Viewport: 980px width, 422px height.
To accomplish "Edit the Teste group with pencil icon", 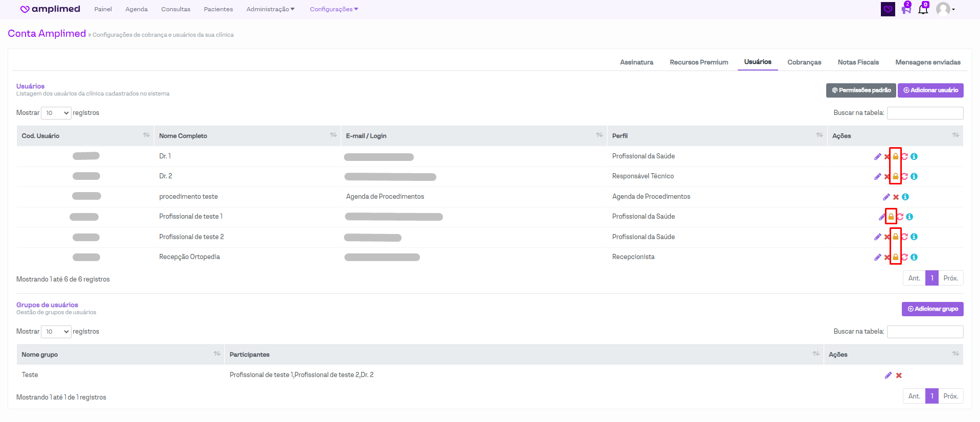I will (x=888, y=376).
